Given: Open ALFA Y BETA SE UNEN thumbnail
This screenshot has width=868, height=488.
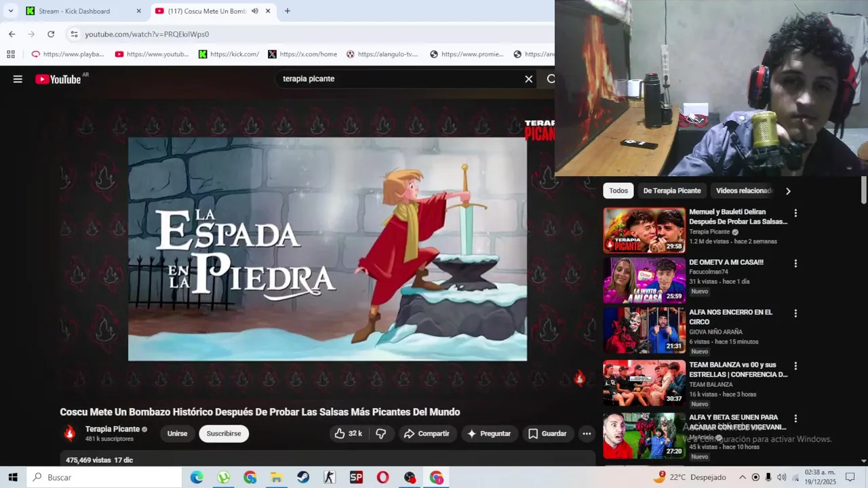Looking at the screenshot, I should click(x=644, y=436).
